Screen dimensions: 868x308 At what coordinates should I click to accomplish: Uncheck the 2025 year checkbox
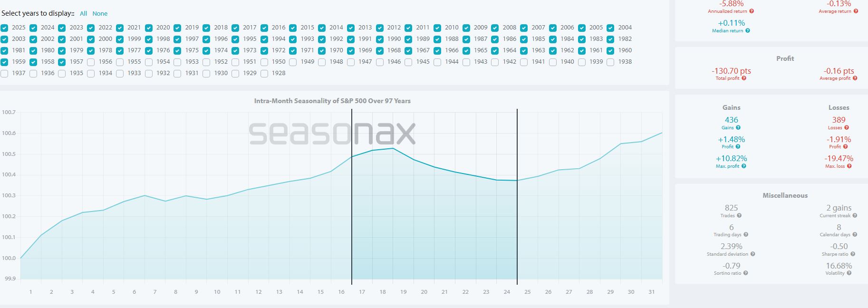[x=4, y=28]
